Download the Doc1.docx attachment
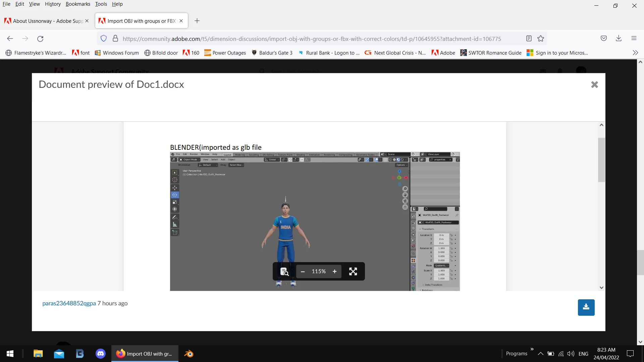 coord(586,307)
